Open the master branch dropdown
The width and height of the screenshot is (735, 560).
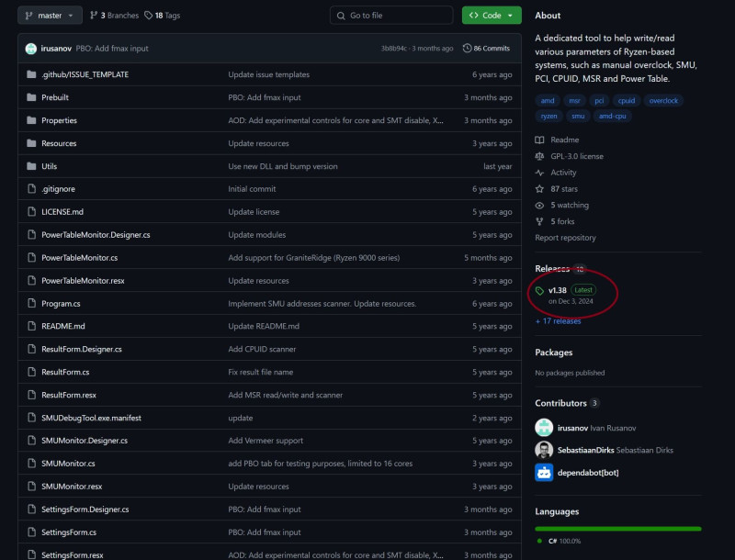pyautogui.click(x=50, y=16)
